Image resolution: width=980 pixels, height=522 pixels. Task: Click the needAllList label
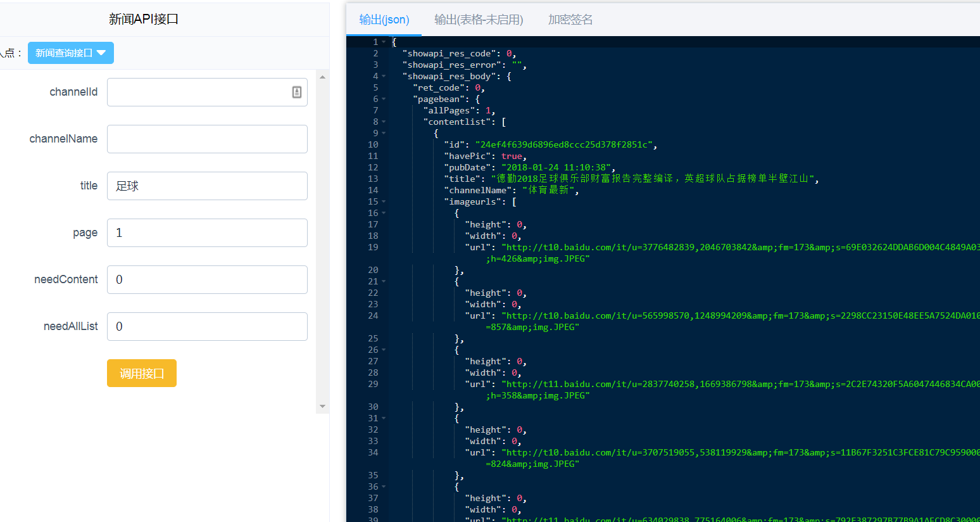pos(71,326)
